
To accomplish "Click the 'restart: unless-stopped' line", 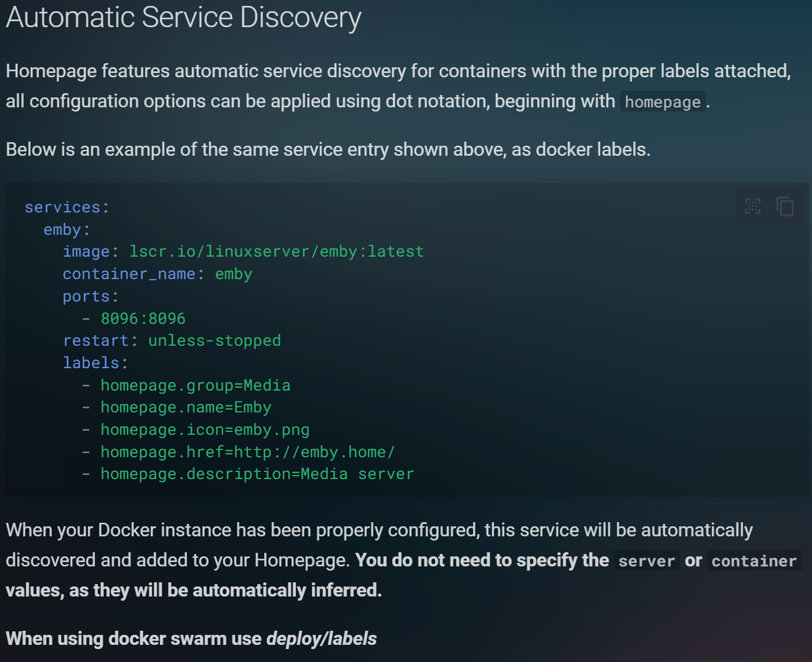I will pyautogui.click(x=172, y=341).
